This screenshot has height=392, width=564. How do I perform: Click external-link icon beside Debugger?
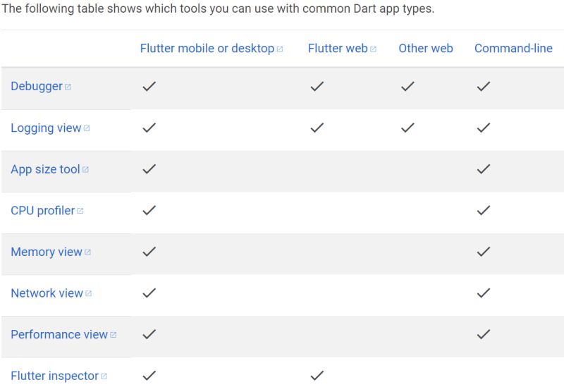click(68, 87)
